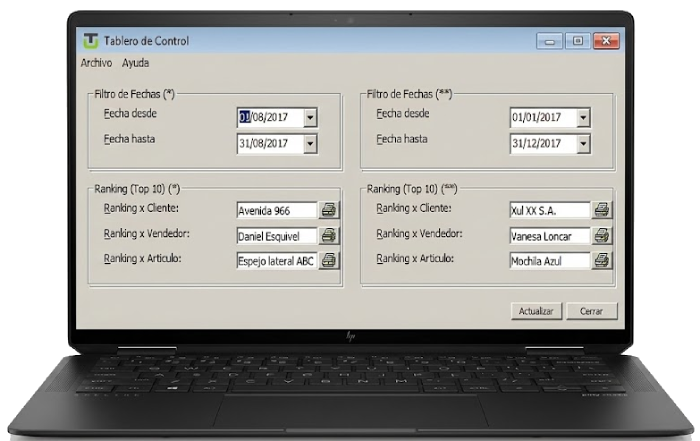Print the left Ranking x Vendedor report

click(x=329, y=236)
